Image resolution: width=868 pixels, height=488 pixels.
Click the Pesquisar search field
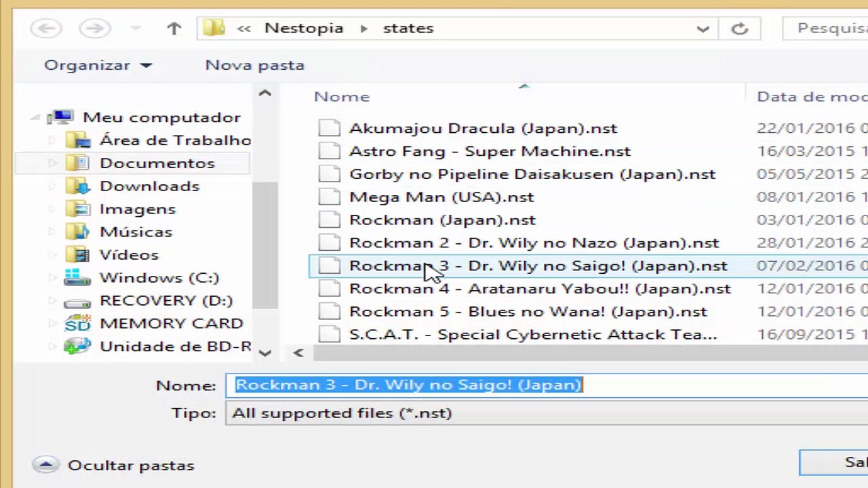click(825, 28)
